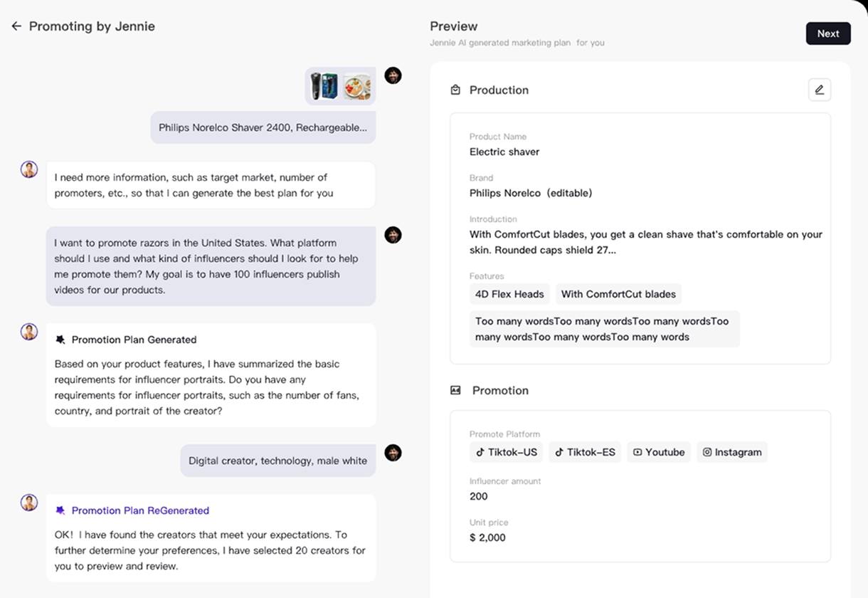Viewport: 868px width, 598px height.
Task: Click the Unit price field label
Action: click(x=489, y=523)
